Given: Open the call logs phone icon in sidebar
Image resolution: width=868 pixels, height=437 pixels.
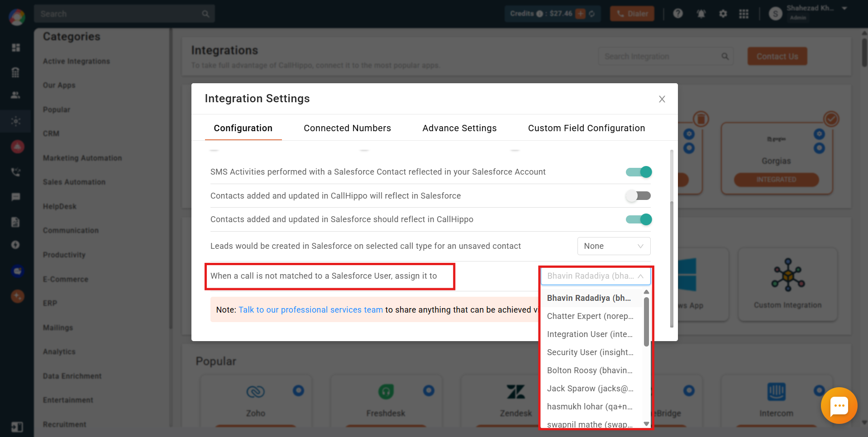Looking at the screenshot, I should point(16,172).
